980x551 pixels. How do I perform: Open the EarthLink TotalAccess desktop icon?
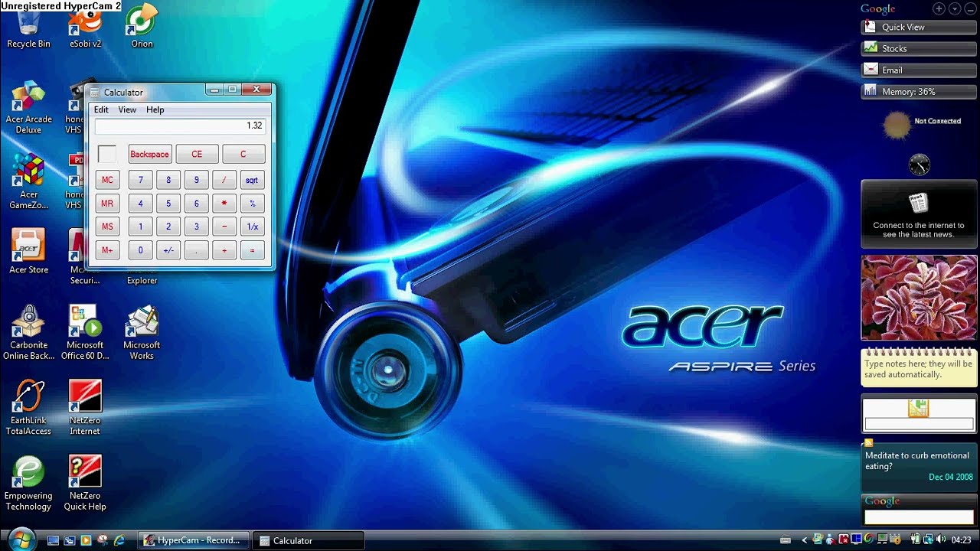pyautogui.click(x=28, y=408)
